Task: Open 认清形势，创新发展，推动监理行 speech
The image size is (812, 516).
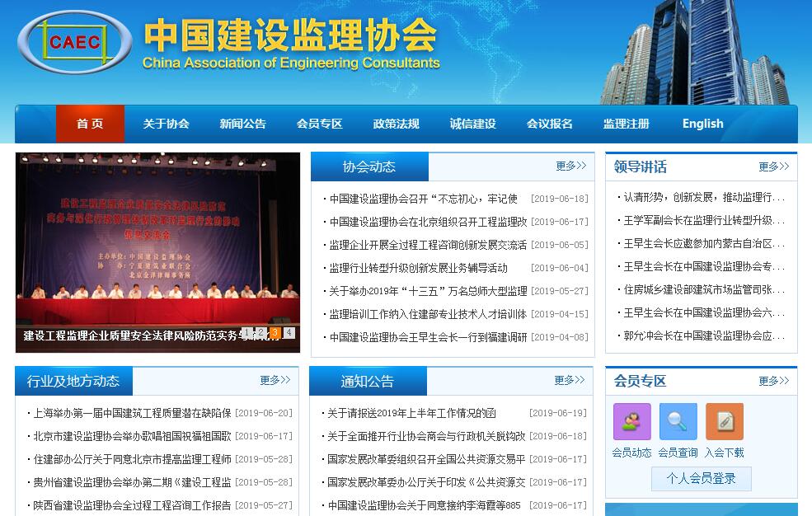Action: coord(704,197)
